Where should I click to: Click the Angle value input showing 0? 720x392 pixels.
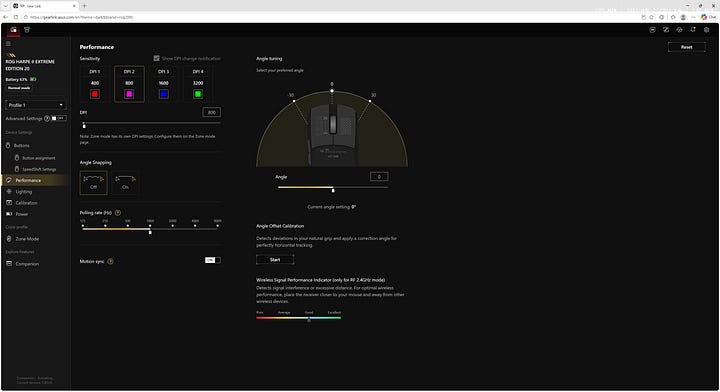click(x=379, y=177)
